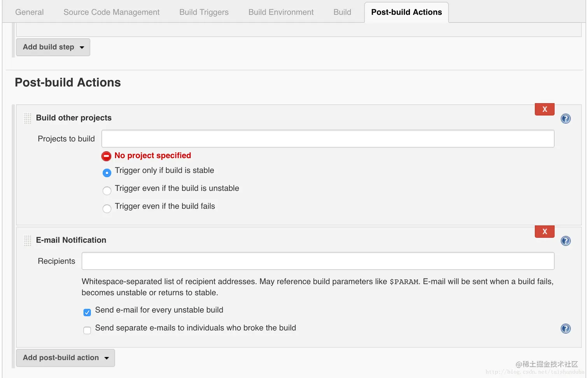Grab the E-mail Notification drag handle
This screenshot has height=378, width=588.
(27, 240)
